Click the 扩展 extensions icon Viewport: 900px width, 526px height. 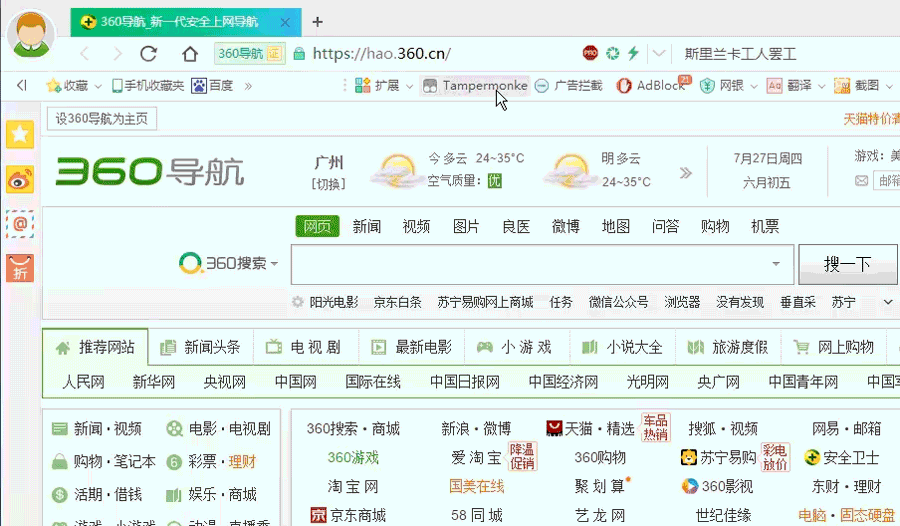362,86
